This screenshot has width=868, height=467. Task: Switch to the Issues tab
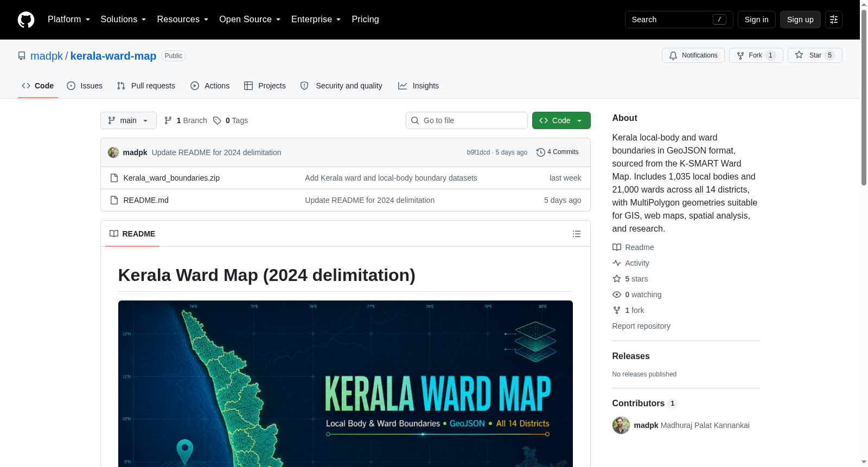coord(85,86)
